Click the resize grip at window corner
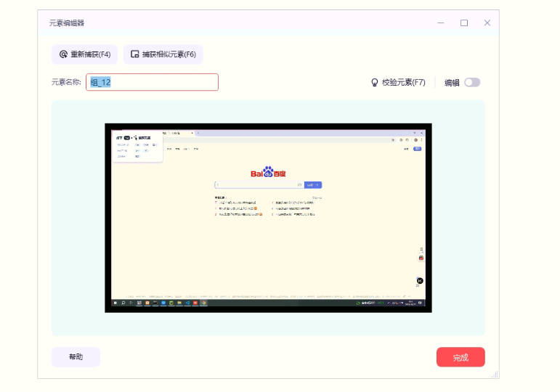The width and height of the screenshot is (560, 392). tap(495, 375)
